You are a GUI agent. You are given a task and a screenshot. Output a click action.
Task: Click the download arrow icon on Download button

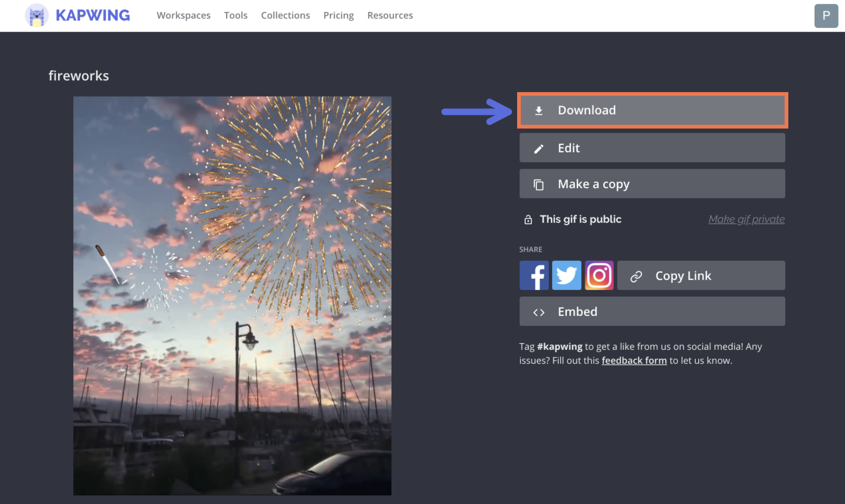pos(539,110)
